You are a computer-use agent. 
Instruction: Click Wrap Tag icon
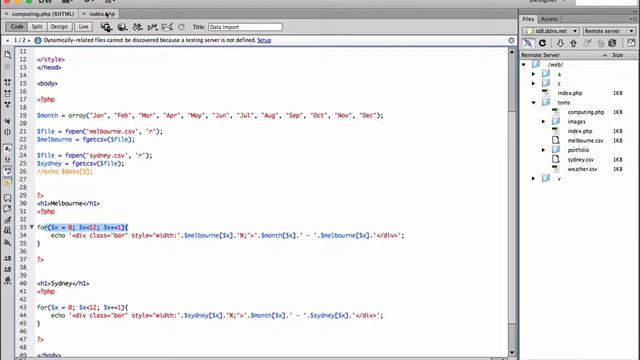coord(7,220)
